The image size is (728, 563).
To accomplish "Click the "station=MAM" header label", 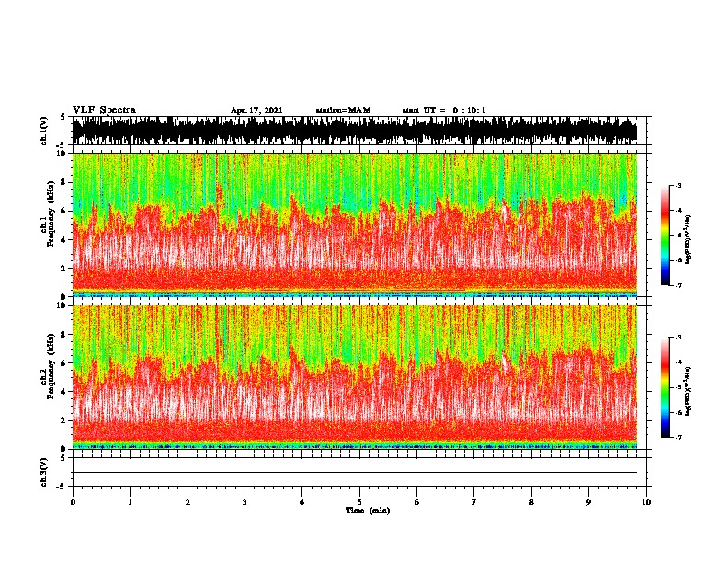I will 343,110.
